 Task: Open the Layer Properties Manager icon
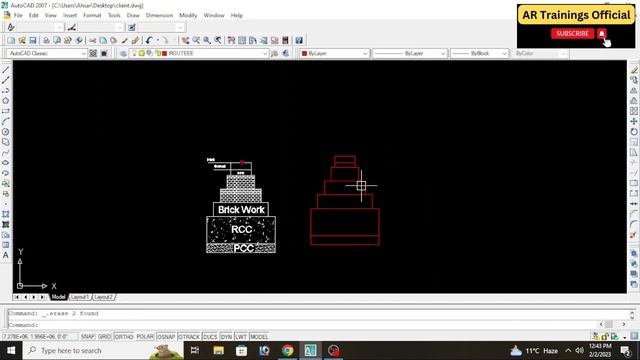click(x=123, y=53)
